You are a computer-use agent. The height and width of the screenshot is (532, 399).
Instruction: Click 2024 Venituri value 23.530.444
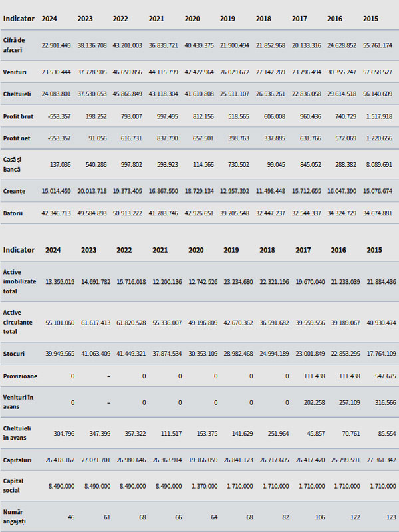tap(56, 72)
